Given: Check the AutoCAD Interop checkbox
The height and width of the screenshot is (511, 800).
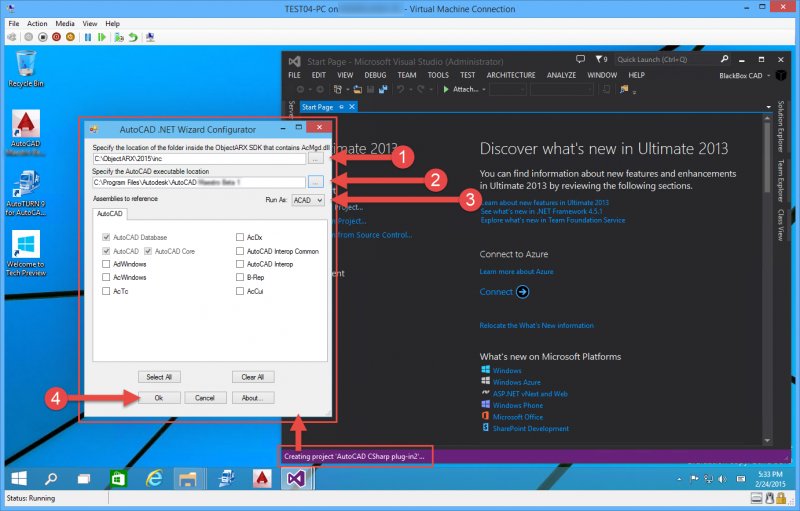Looking at the screenshot, I should (x=240, y=264).
